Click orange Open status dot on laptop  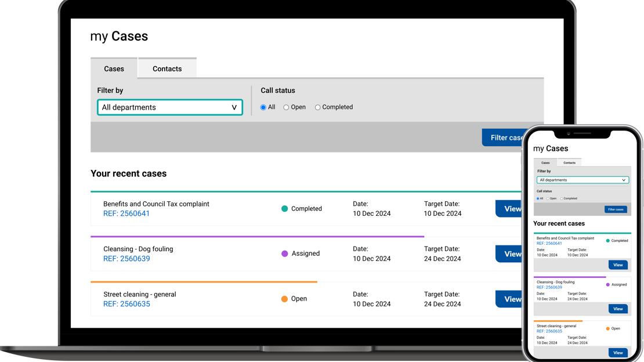pyautogui.click(x=284, y=299)
